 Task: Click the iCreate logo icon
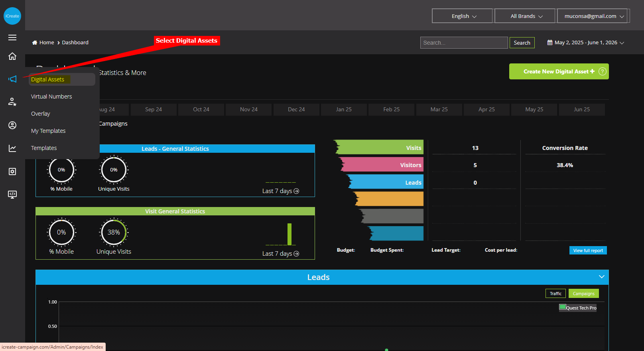[12, 16]
